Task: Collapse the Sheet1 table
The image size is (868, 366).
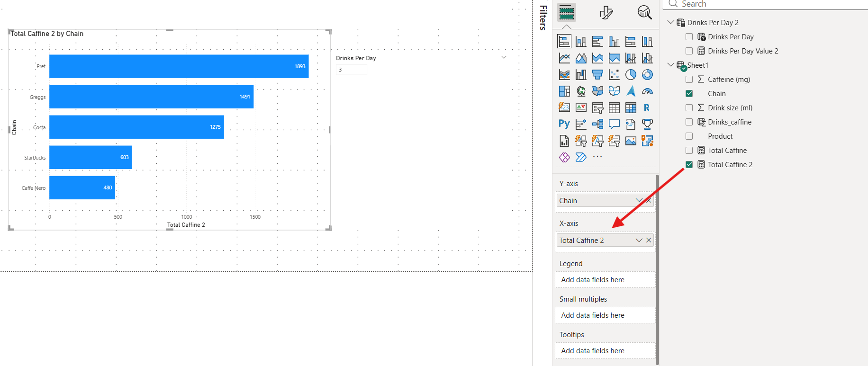Action: (670, 65)
